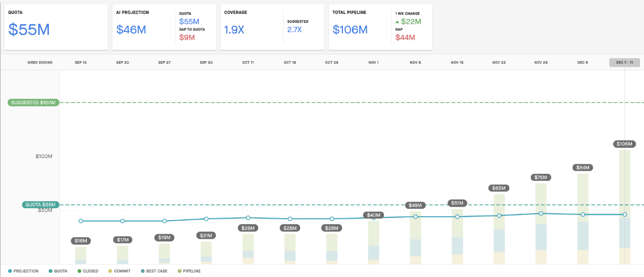This screenshot has width=644, height=277.
Task: Click the $51M bar total label
Action: [x=457, y=203]
